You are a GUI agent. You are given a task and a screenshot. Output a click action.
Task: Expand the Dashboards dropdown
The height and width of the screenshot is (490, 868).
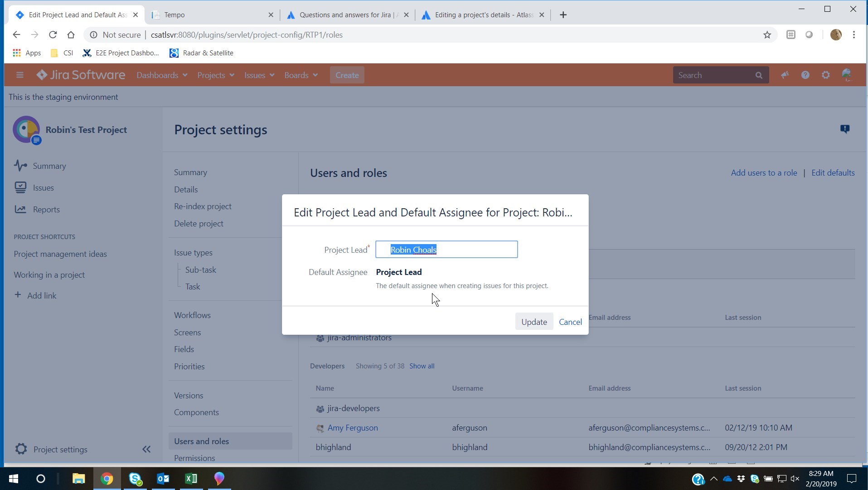(162, 75)
